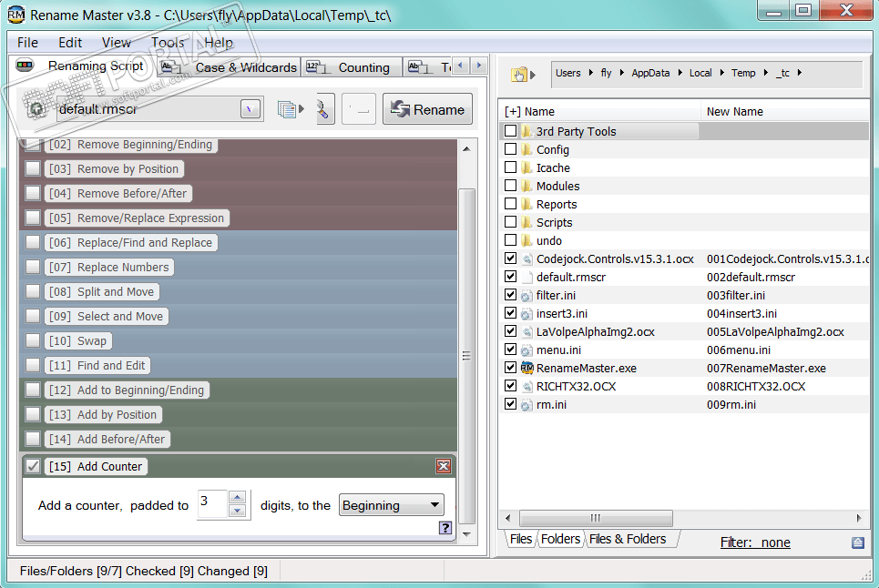Click the filter.ini file icon
Screen dimensions: 879x588
pyautogui.click(x=526, y=296)
